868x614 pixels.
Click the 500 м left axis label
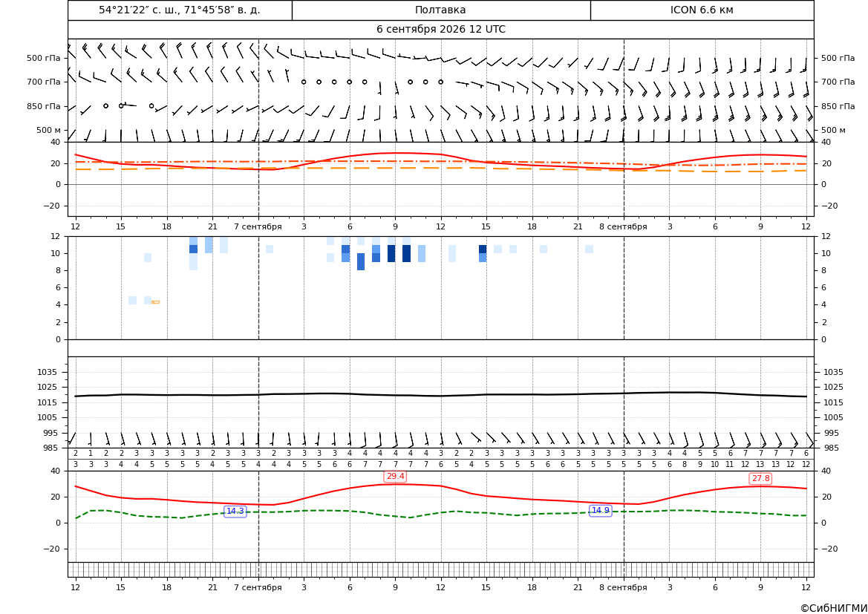pyautogui.click(x=48, y=130)
